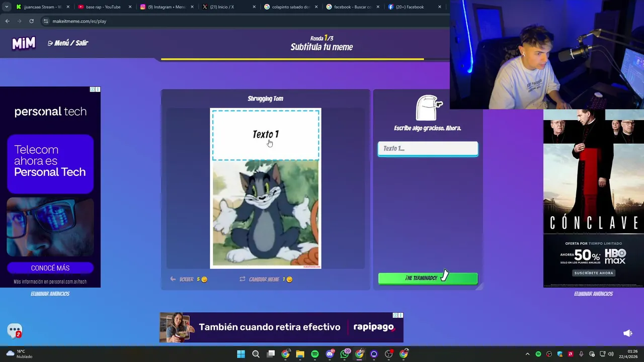The height and width of the screenshot is (362, 644).
Task: Open Spotify from the taskbar
Action: click(x=315, y=354)
